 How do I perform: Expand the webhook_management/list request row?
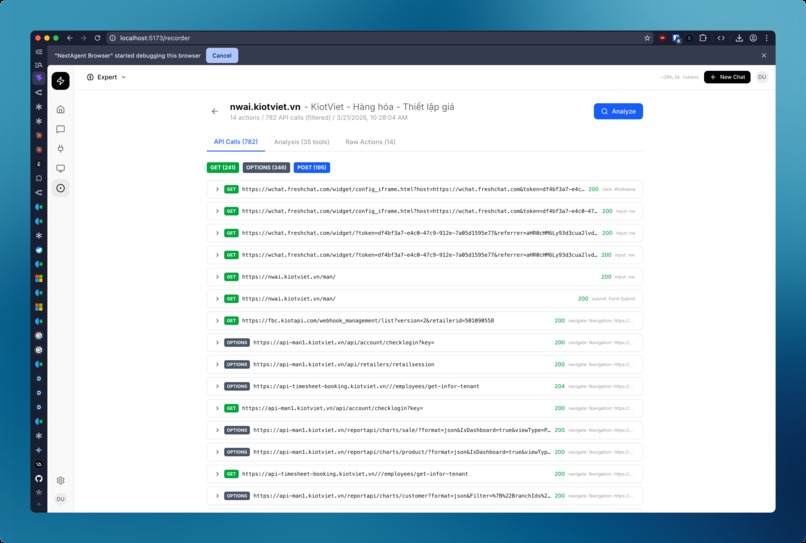[x=425, y=320]
